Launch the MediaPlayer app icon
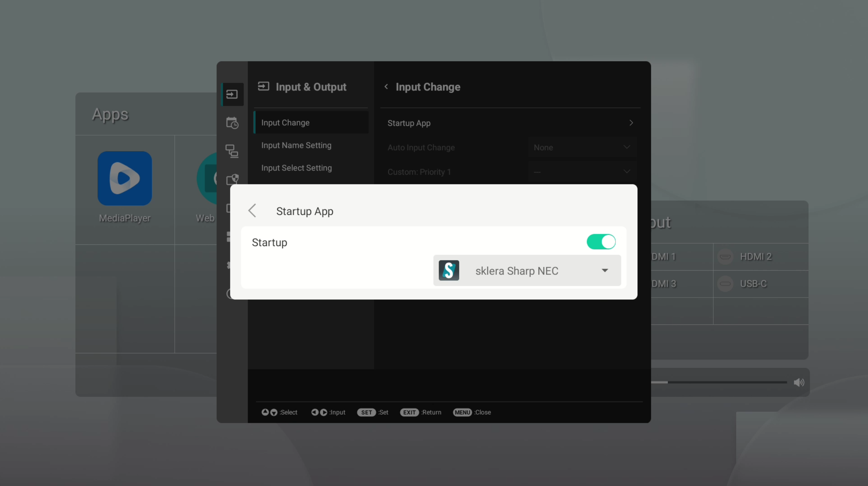This screenshot has width=868, height=486. coord(125,178)
